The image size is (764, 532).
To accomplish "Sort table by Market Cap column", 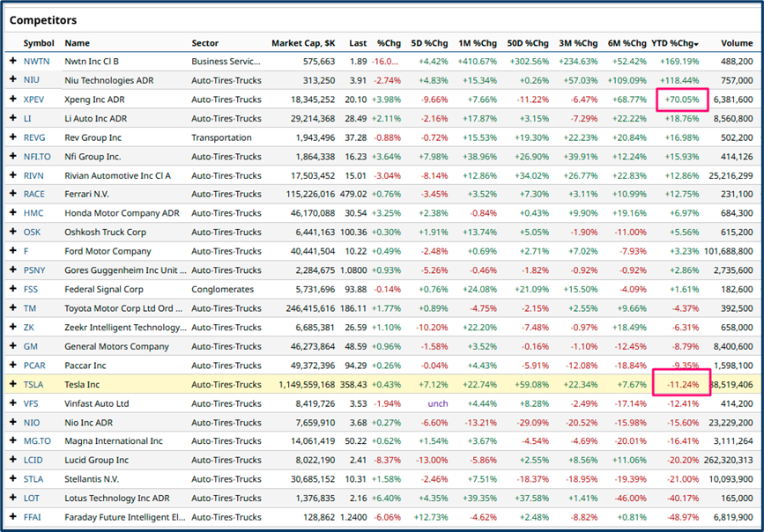I will (x=302, y=43).
